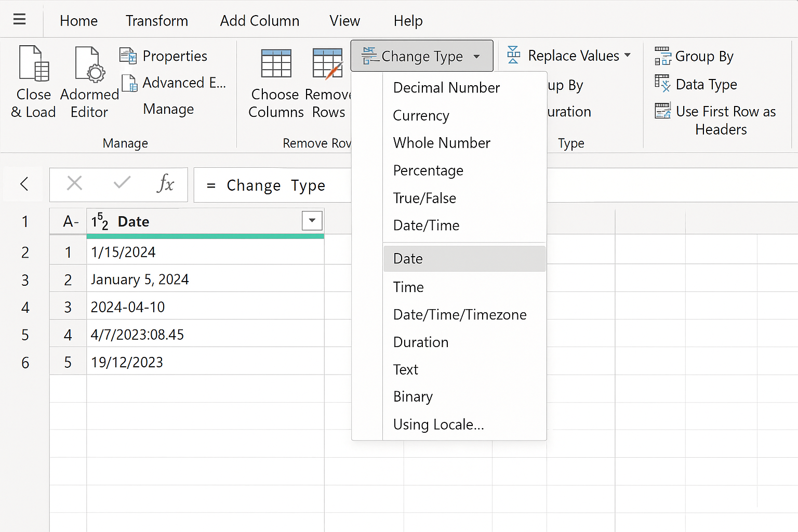798x532 pixels.
Task: Select row index 3 in the table
Action: (x=68, y=307)
